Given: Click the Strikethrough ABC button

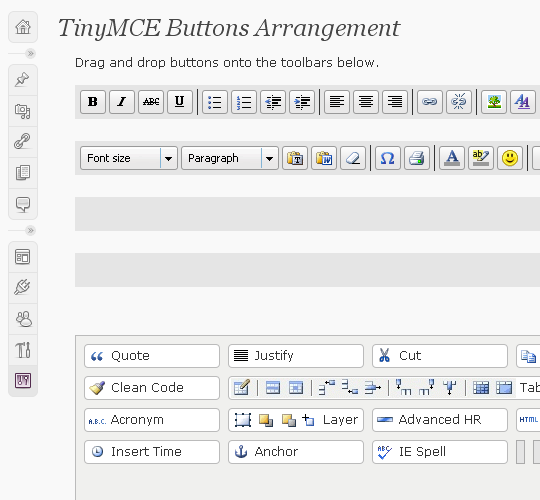Looking at the screenshot, I should click(x=151, y=102).
